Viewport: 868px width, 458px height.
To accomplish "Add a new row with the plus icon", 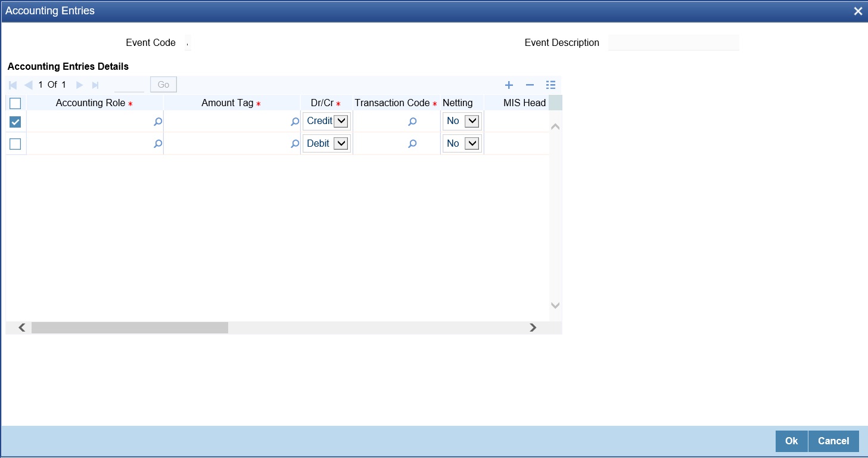I will click(509, 85).
